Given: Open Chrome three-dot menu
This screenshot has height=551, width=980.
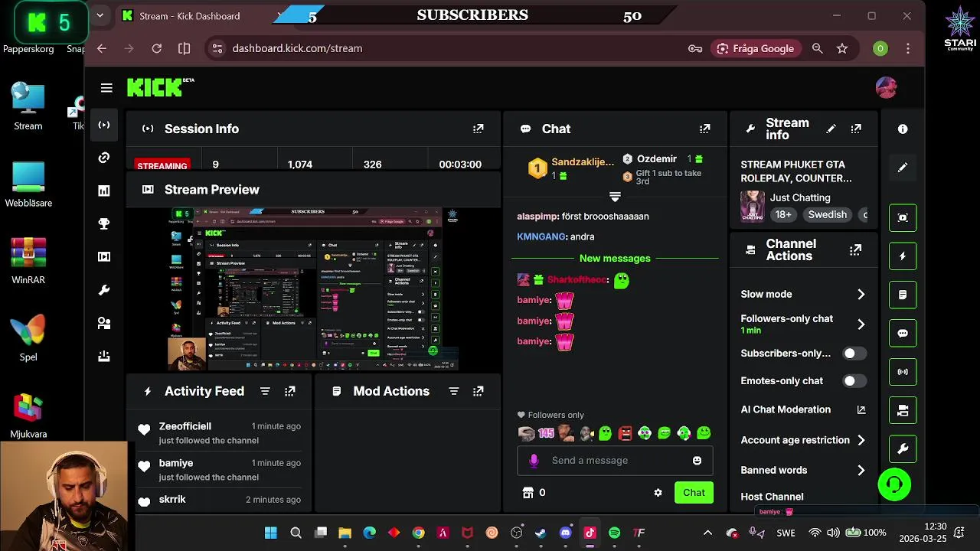Looking at the screenshot, I should coord(908,48).
